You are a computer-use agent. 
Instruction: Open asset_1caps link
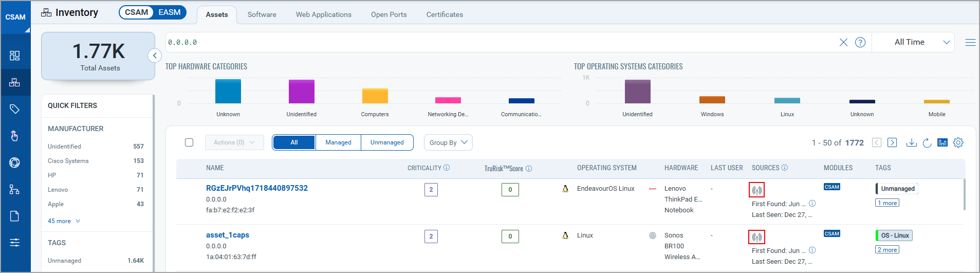pyautogui.click(x=228, y=235)
